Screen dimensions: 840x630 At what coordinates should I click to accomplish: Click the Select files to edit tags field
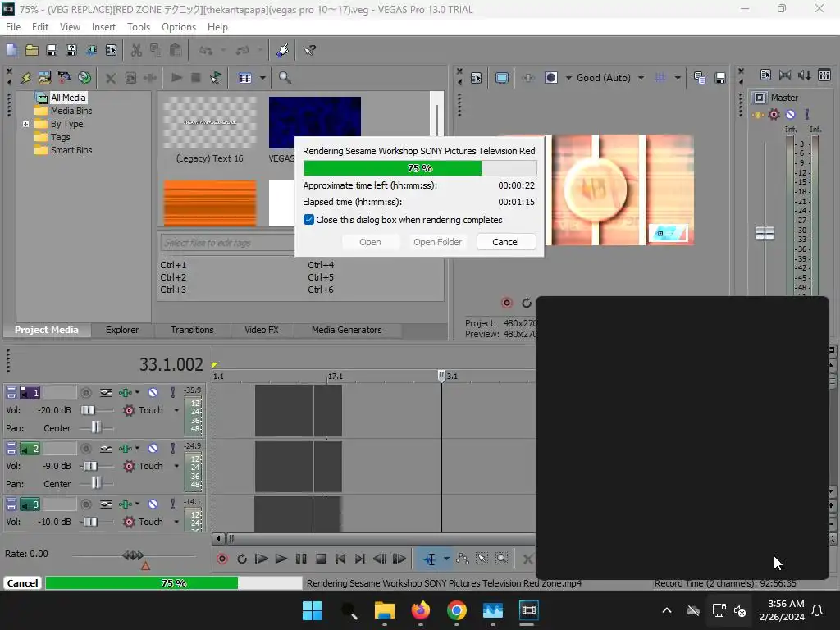tap(227, 243)
